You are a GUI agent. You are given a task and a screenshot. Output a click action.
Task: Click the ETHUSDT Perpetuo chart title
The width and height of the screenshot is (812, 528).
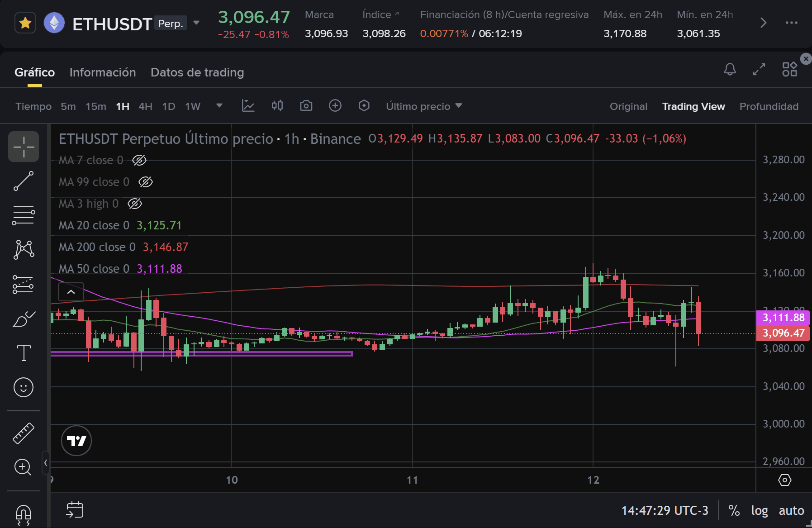[209, 138]
